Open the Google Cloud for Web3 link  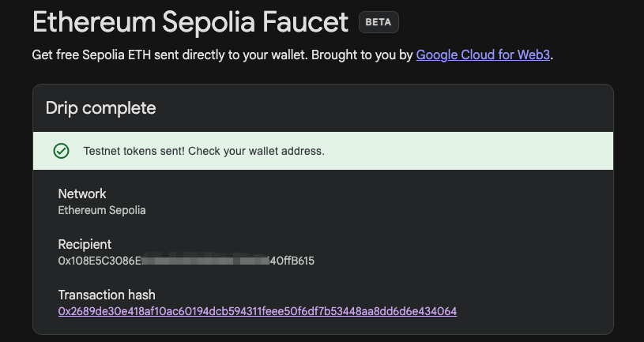point(483,55)
